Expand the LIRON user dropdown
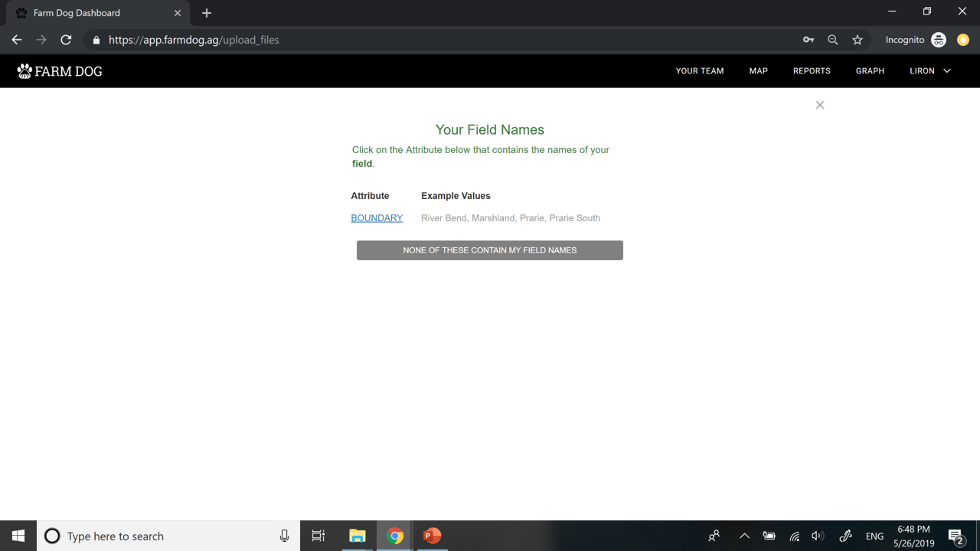Screen dimensions: 980x551 point(930,71)
